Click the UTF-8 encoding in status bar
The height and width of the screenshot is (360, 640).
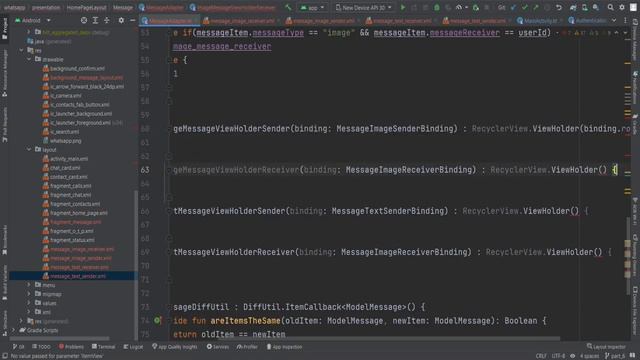point(558,356)
